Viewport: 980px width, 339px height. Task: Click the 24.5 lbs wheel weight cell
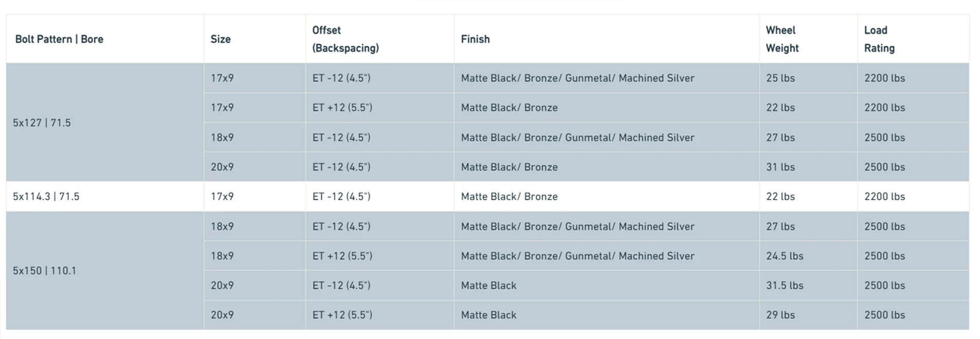pyautogui.click(x=785, y=256)
